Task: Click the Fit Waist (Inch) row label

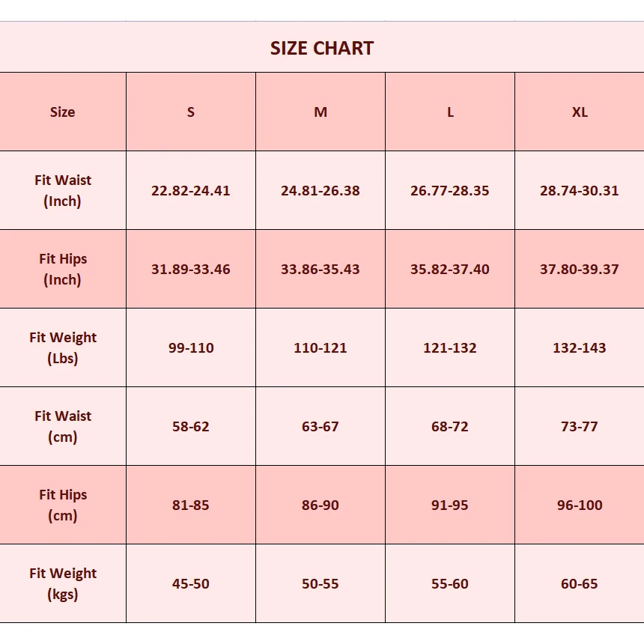Action: point(63,190)
